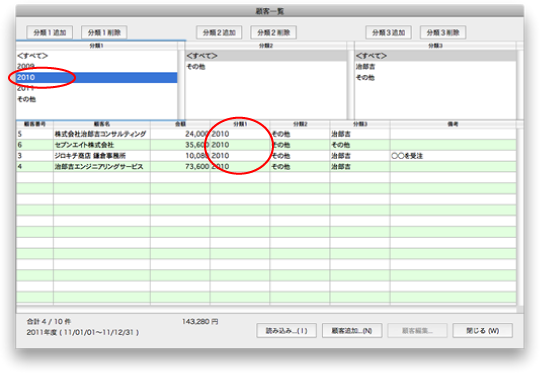
Task: Click the 分類1 list vertical scrollbar
Action: click(x=181, y=85)
